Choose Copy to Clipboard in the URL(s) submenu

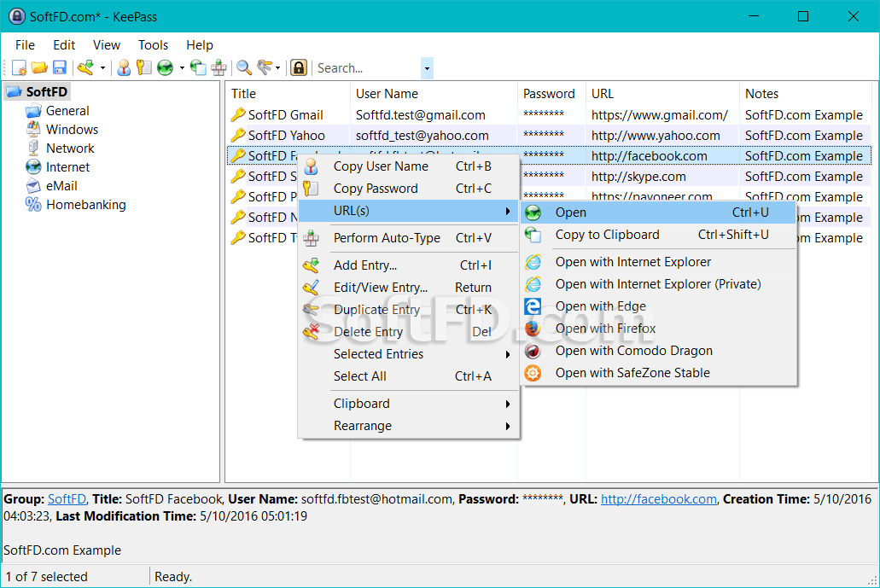click(x=659, y=235)
